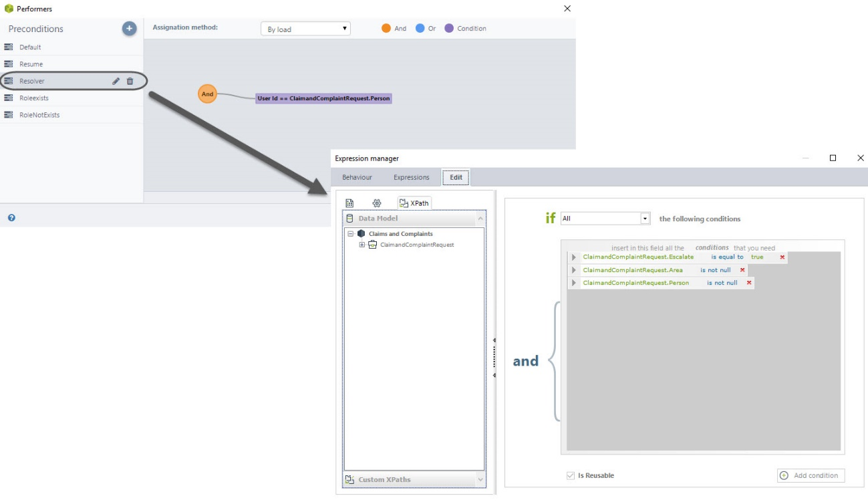Click ClaimandComplaintRequest.Person in conditions list
Image resolution: width=868 pixels, height=502 pixels.
(635, 283)
